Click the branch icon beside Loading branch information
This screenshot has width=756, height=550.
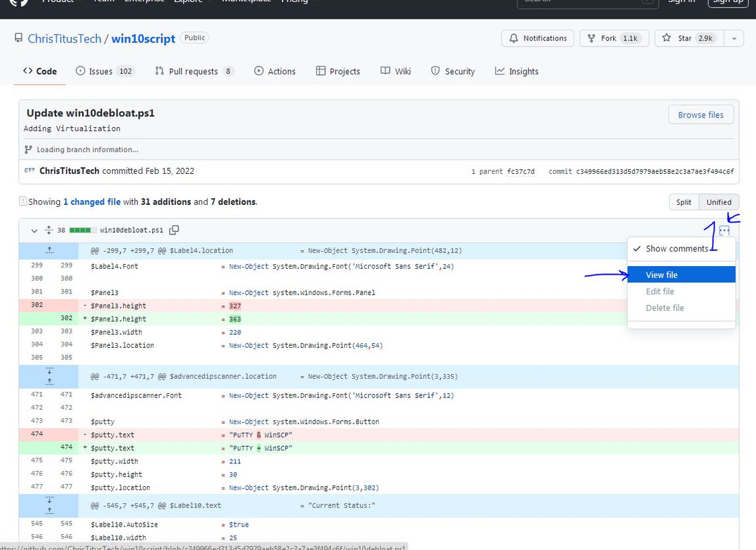point(28,150)
